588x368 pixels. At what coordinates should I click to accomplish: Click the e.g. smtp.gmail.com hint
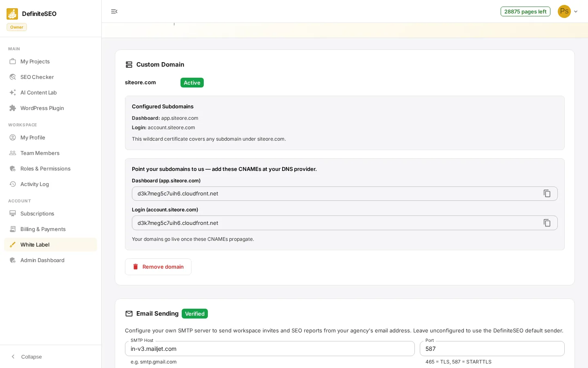pos(154,362)
